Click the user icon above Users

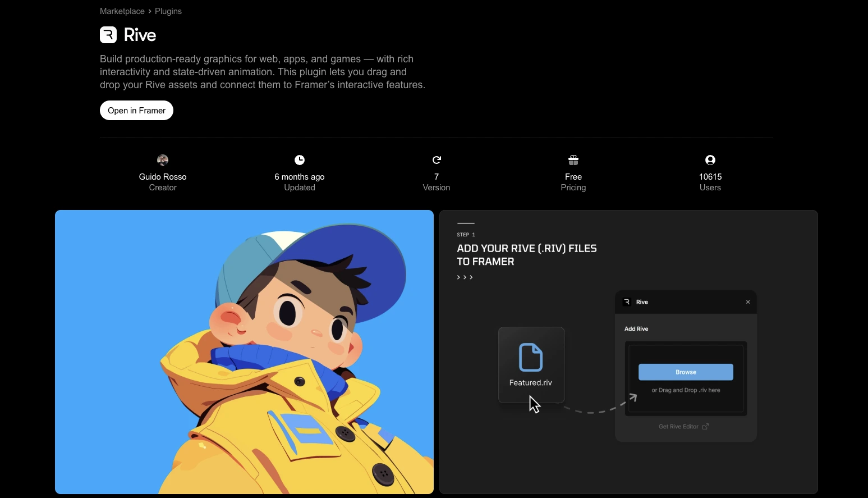pyautogui.click(x=710, y=160)
